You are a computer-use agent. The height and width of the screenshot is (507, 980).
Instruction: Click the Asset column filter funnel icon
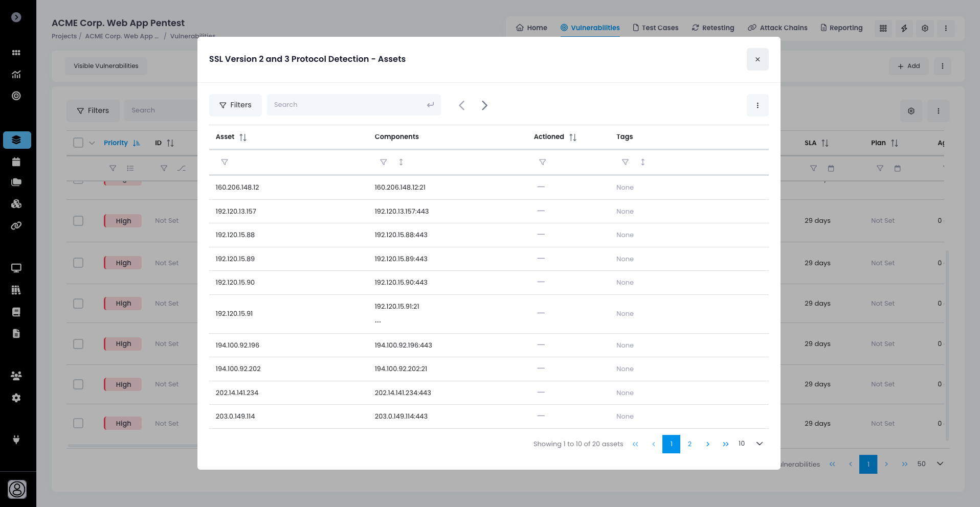point(224,162)
